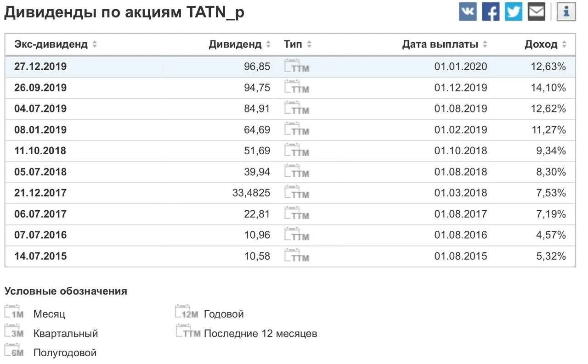Viewport: 588px width, 364px height.
Task: Click the 3M quarterly legend icon
Action: tap(14, 332)
